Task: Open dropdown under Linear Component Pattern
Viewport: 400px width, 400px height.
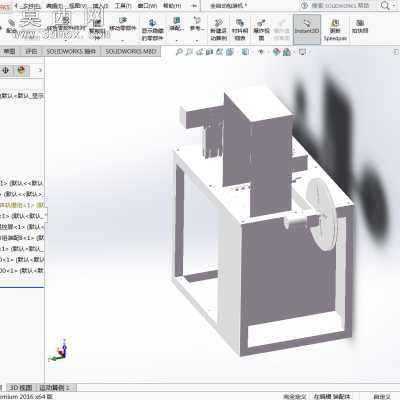Action: coord(66,41)
